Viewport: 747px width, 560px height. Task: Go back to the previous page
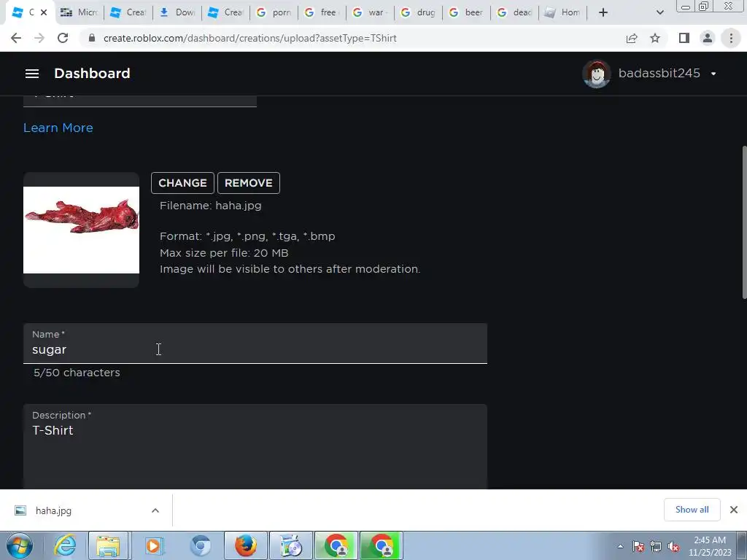coord(16,38)
